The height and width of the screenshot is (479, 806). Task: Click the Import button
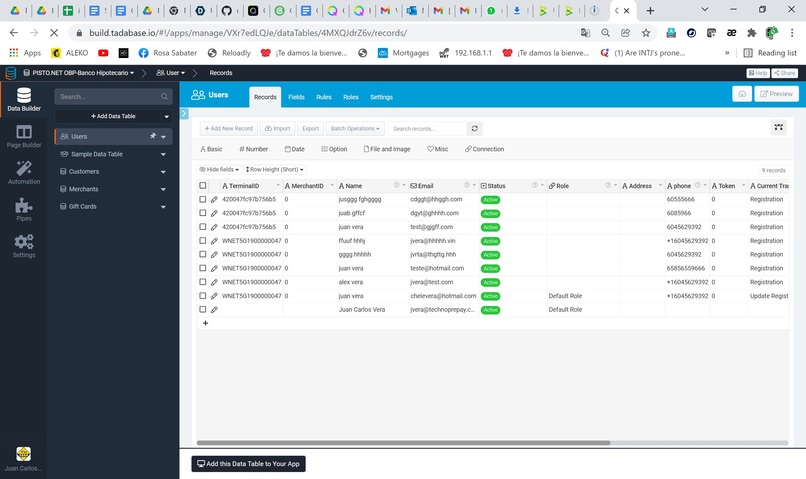coord(278,128)
